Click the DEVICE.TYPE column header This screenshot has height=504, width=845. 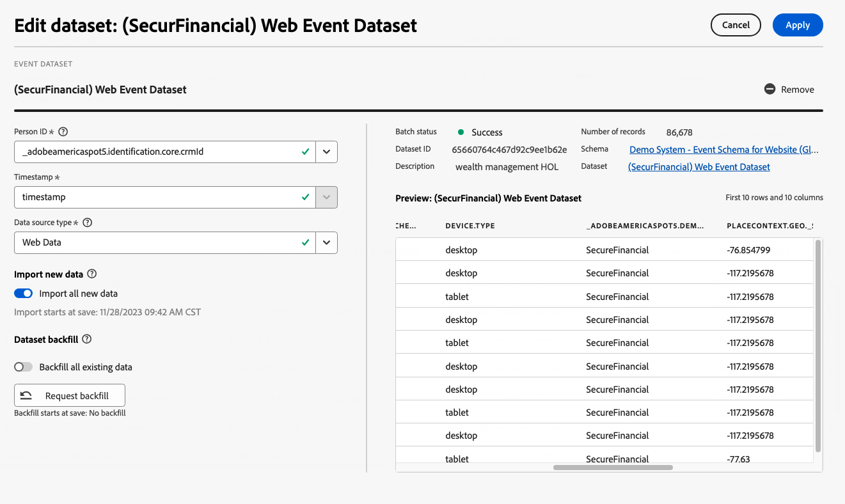470,226
